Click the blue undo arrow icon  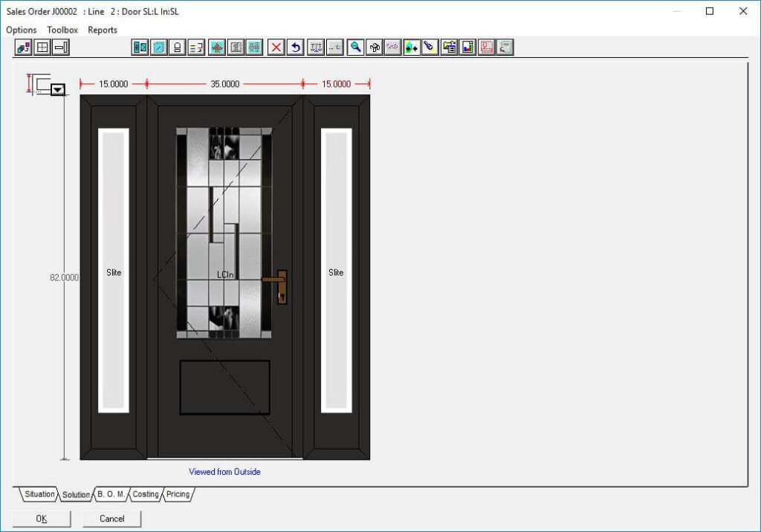tap(296, 48)
